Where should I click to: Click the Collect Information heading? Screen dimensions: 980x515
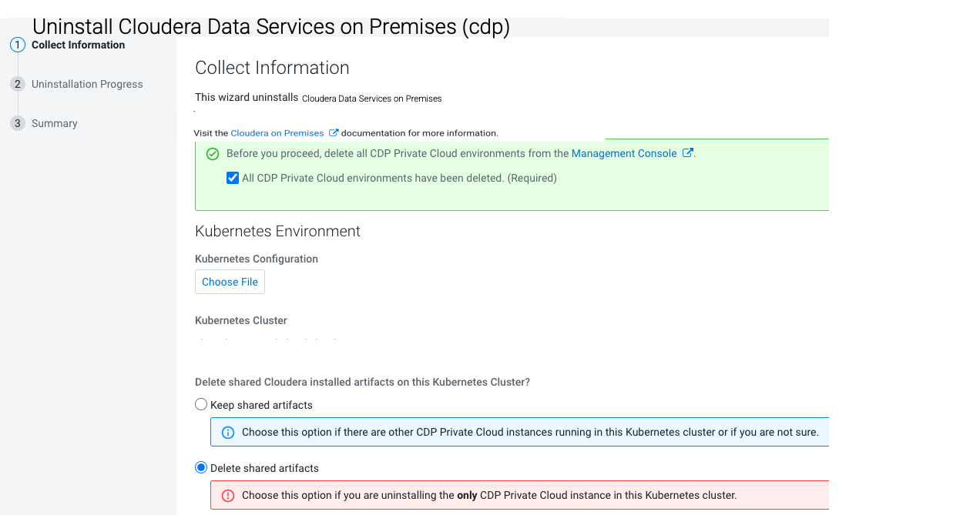[272, 68]
